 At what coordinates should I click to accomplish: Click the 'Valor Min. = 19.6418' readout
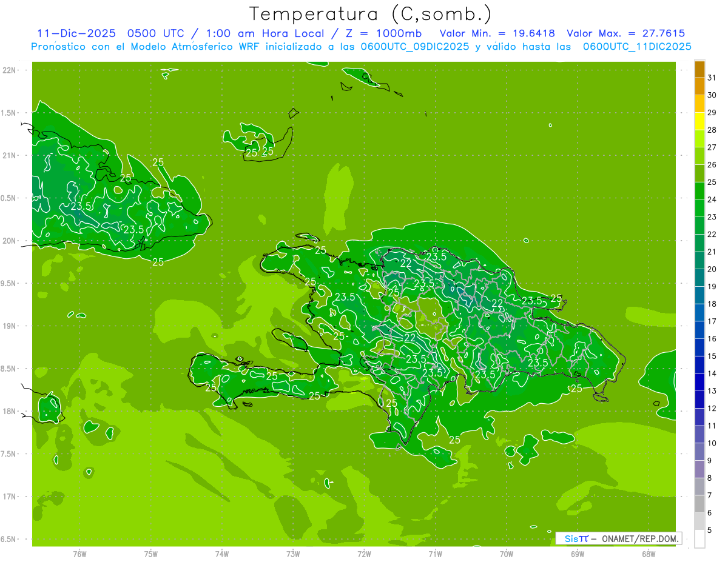(498, 33)
